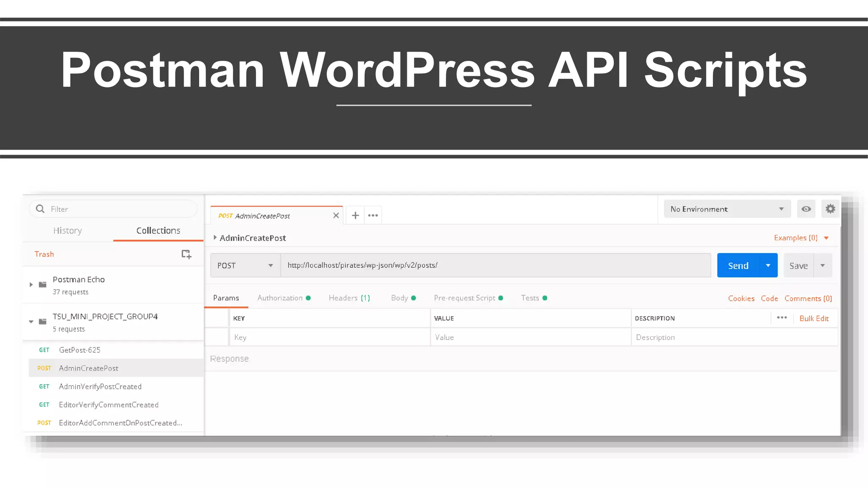Open a new request tab with plus icon
Screen dimensions: 868x488
(x=355, y=215)
